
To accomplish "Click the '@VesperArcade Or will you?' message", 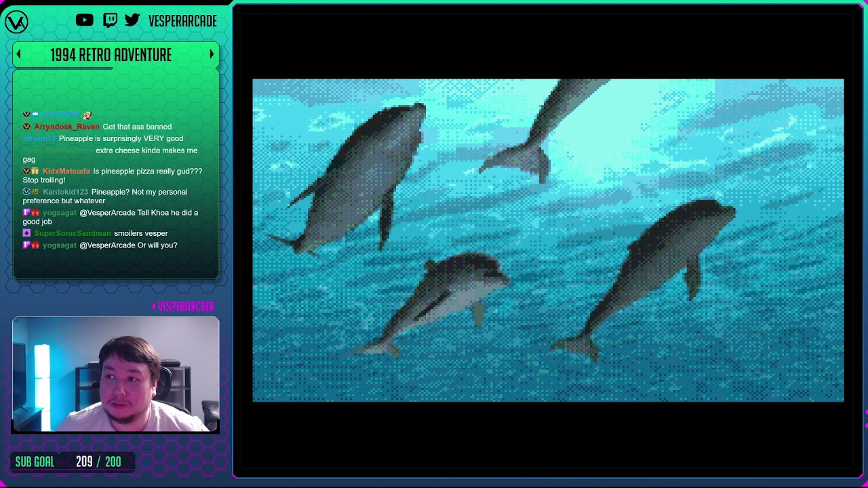I will 128,245.
